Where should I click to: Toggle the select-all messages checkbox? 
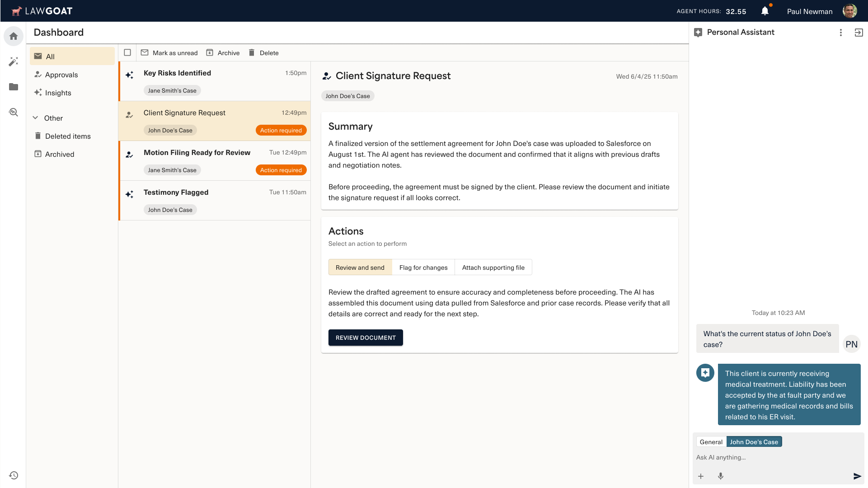click(x=127, y=52)
